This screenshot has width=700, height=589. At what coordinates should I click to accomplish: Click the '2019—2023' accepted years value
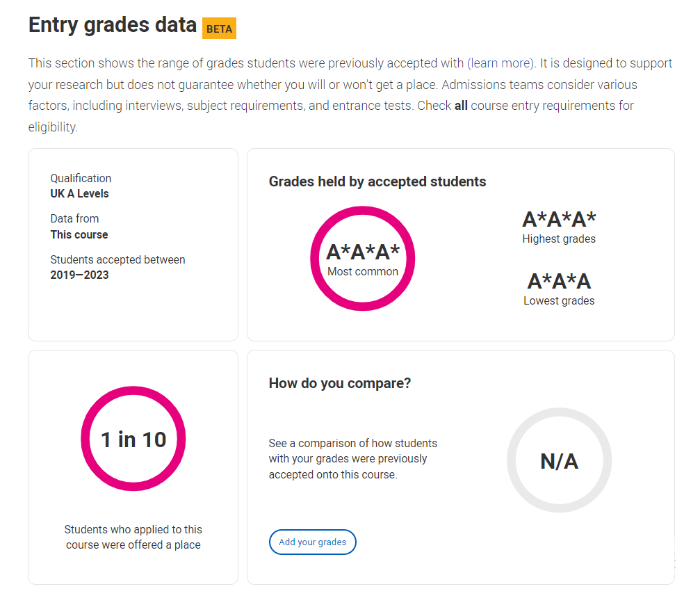pos(79,275)
